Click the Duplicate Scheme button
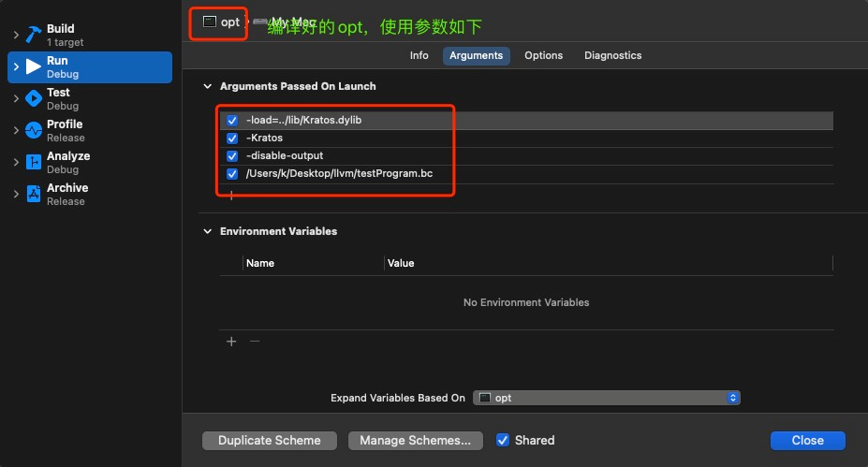The height and width of the screenshot is (467, 868). click(x=270, y=440)
